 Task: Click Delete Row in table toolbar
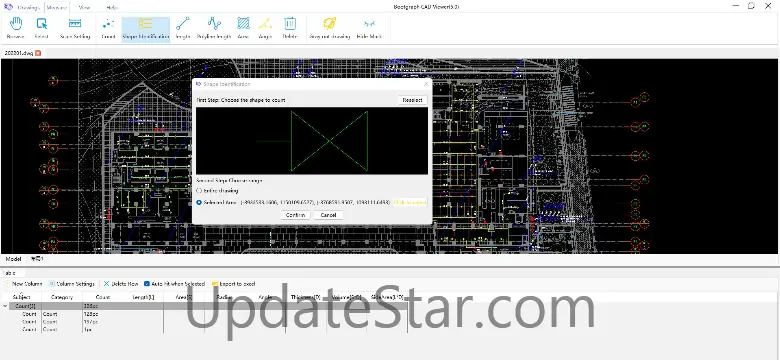(121, 284)
